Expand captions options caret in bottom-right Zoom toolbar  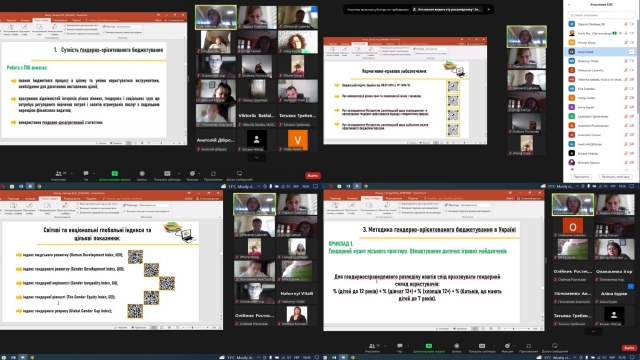[x=494, y=346]
